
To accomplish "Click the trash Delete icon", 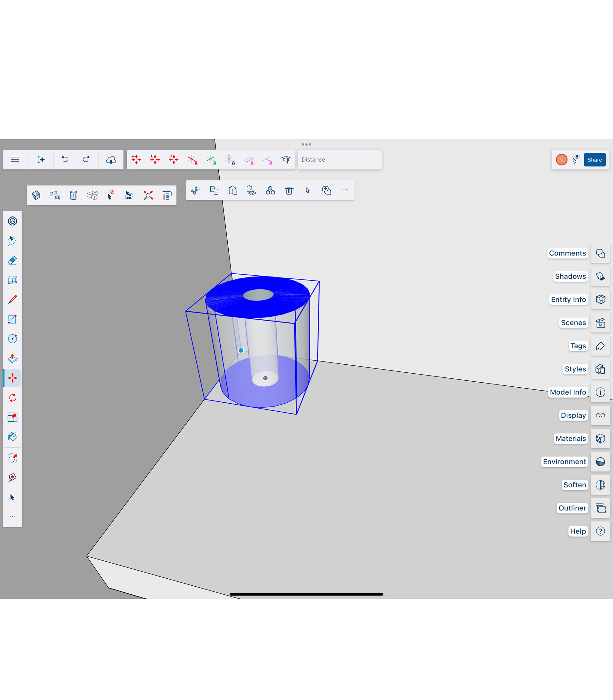I will (x=289, y=190).
